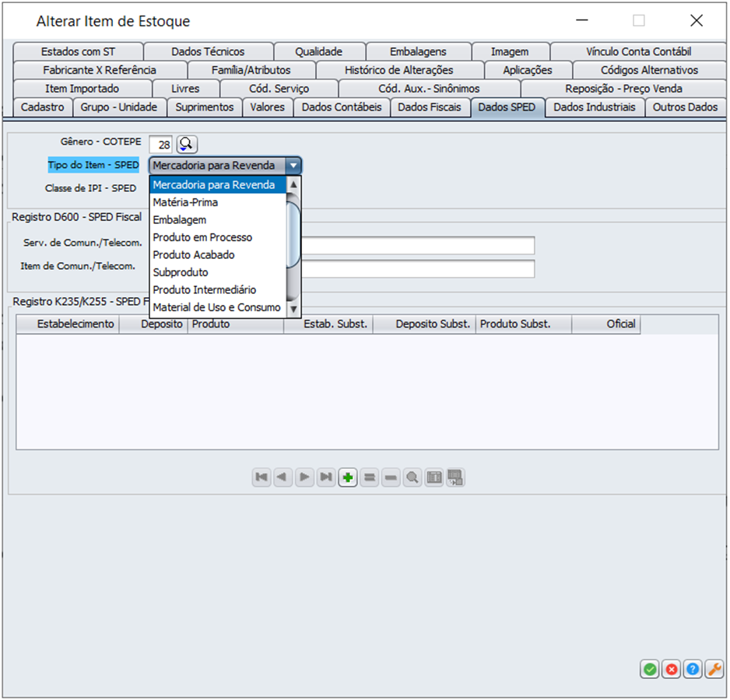Open Reposição - Preço Venda tab
Screen dimensions: 730x700
click(623, 89)
